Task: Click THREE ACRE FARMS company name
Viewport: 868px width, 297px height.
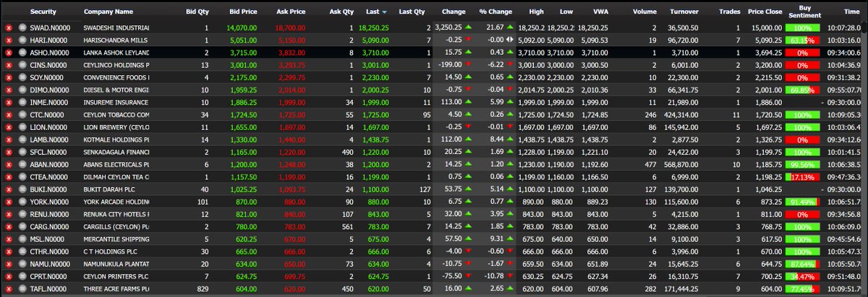Action: (x=116, y=289)
